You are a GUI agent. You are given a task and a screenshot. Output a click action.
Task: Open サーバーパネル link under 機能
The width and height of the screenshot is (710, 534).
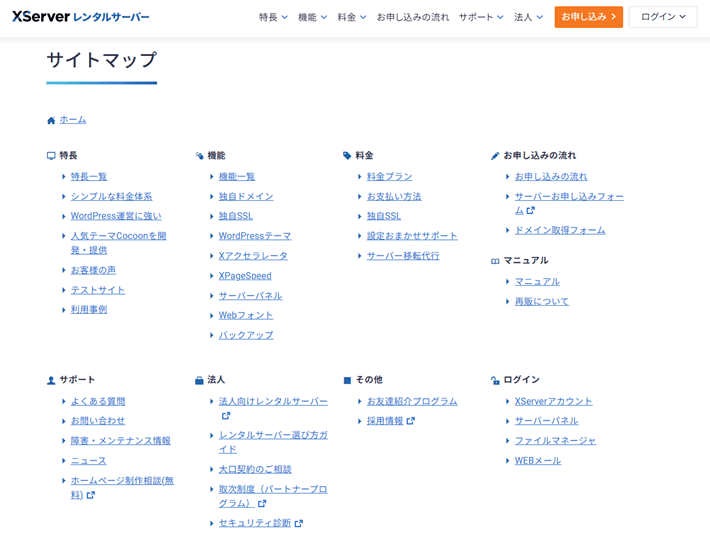250,296
